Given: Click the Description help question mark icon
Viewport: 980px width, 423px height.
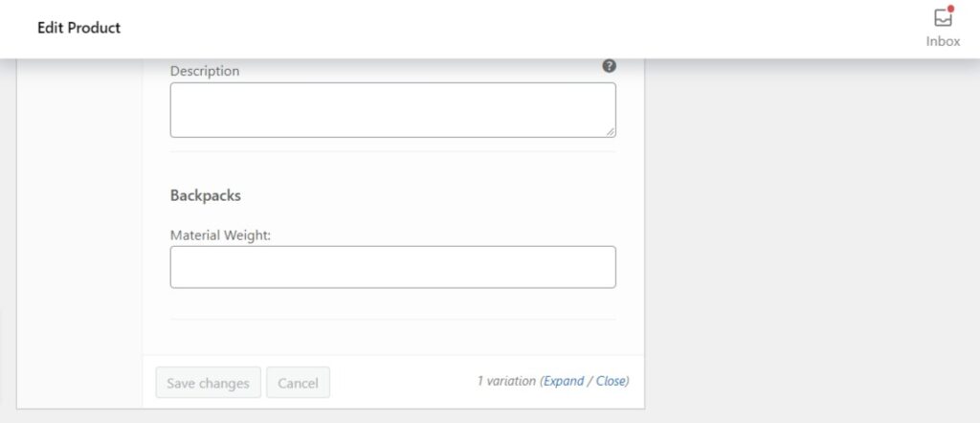Looking at the screenshot, I should pos(609,66).
